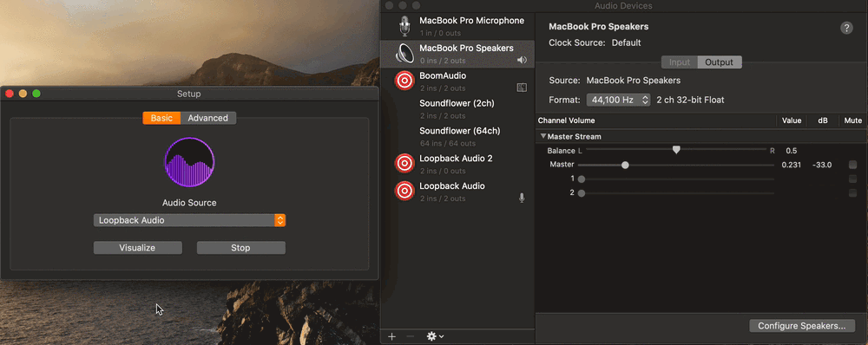Screen dimensions: 868x345
Task: Close the Setup window with red button
Action: [10, 94]
